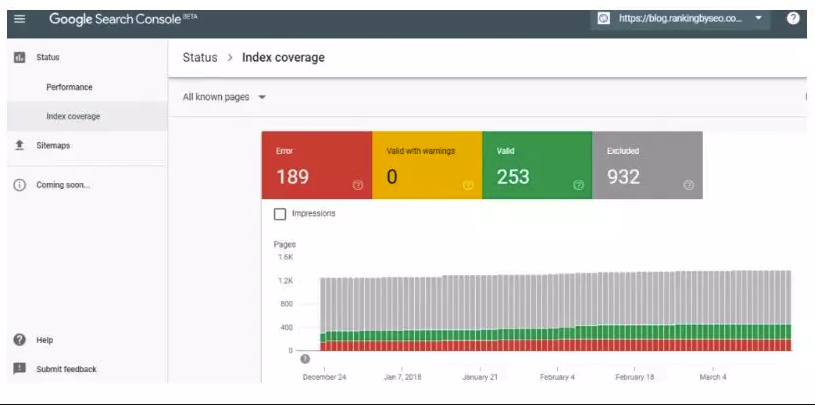
Task: Select the red Error 189 card
Action: pos(315,165)
